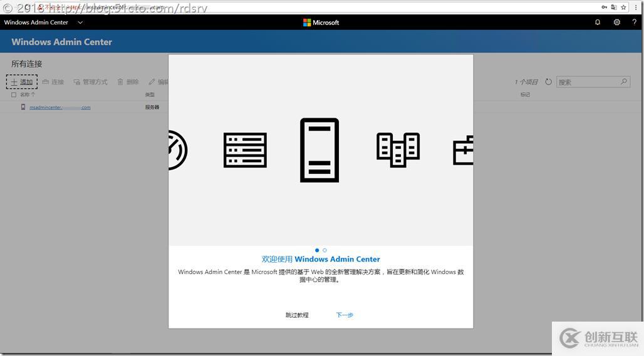
Task: Bookmark page with the star icon
Action: coord(623,7)
